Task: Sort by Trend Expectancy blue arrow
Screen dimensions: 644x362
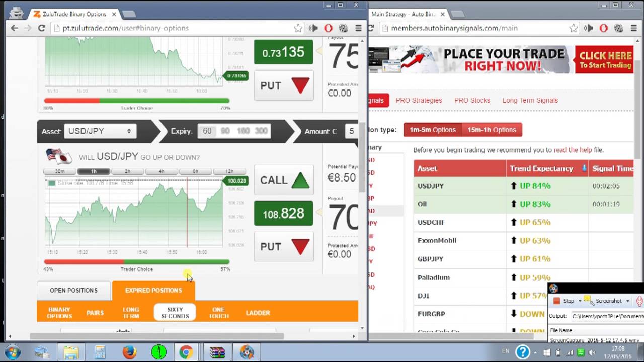Action: click(x=584, y=168)
